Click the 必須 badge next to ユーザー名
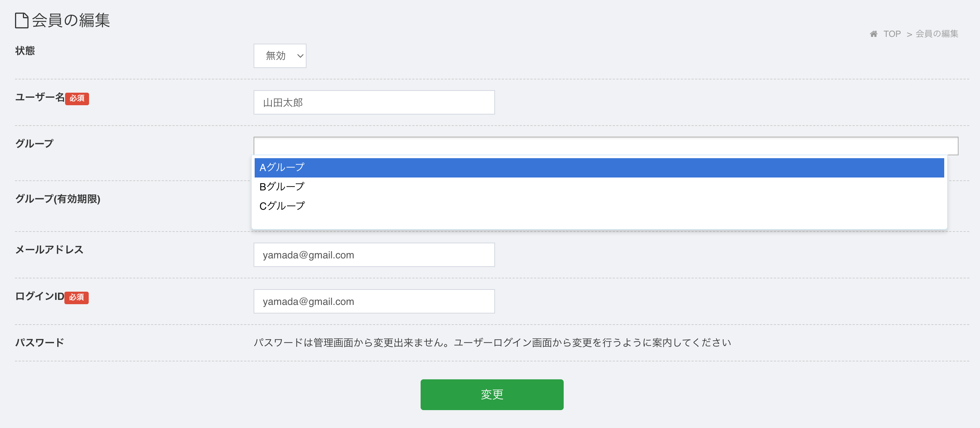The height and width of the screenshot is (428, 980). (77, 99)
